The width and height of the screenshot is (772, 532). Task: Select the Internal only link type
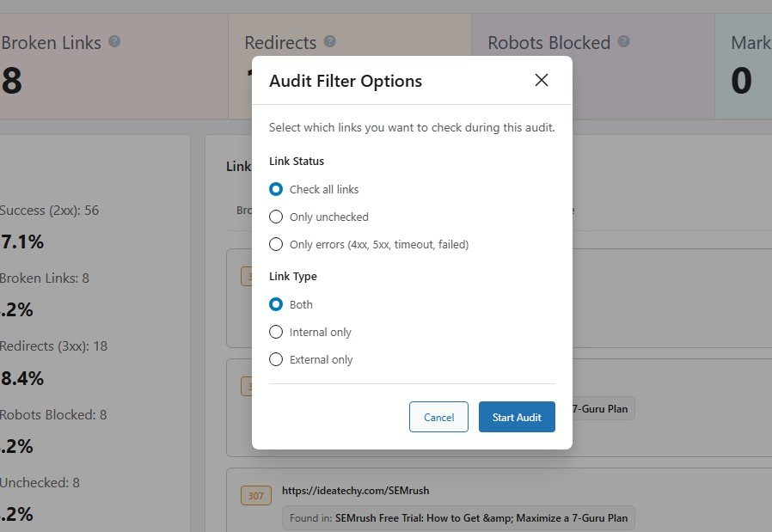276,332
